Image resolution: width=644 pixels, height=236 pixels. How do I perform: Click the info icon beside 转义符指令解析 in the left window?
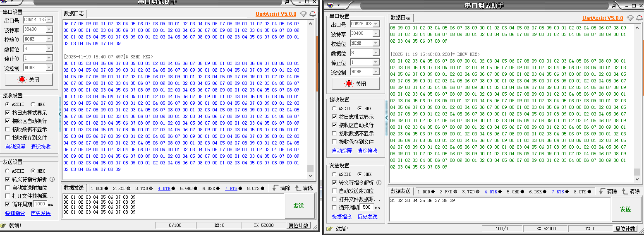52,179
